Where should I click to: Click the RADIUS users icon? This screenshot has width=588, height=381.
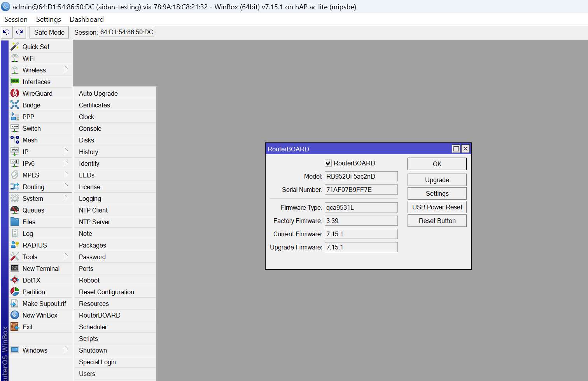click(15, 245)
